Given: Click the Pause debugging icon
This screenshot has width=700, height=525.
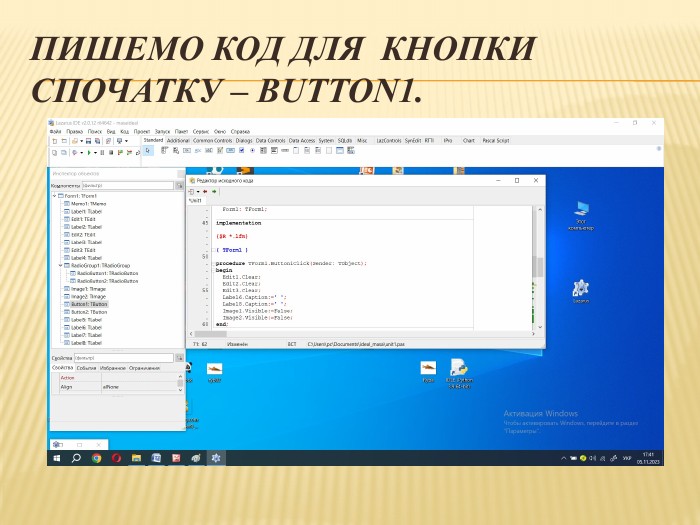Looking at the screenshot, I should coord(102,153).
